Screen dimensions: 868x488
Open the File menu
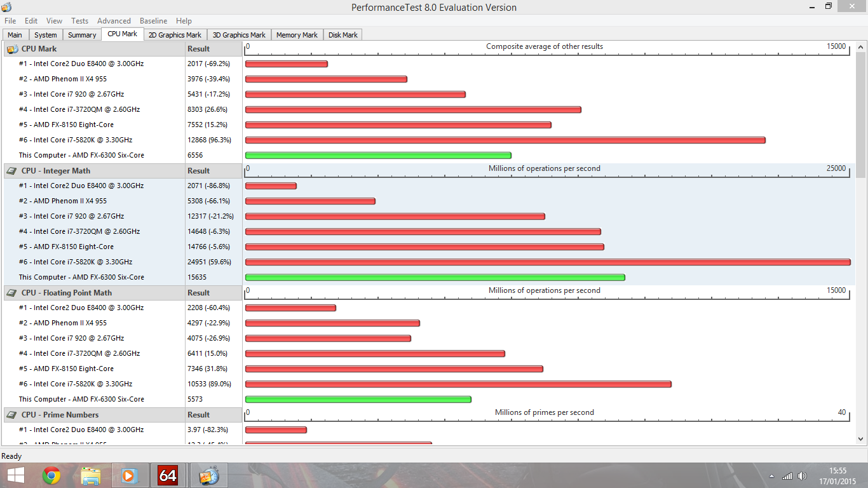pyautogui.click(x=10, y=21)
